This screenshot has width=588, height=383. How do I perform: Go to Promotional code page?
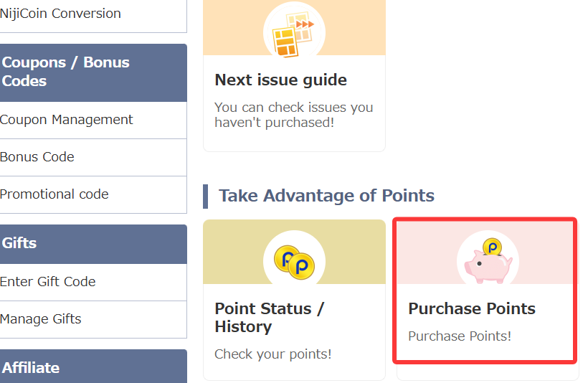(54, 194)
